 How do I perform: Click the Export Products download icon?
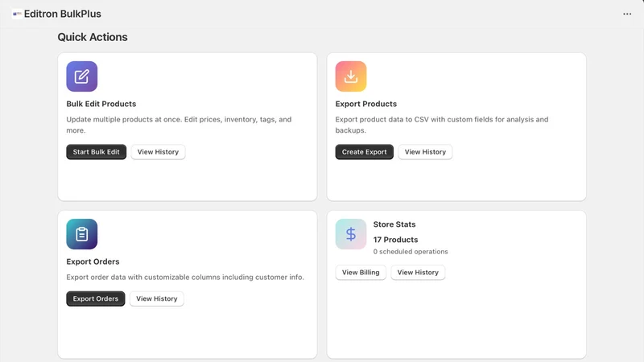coord(351,76)
